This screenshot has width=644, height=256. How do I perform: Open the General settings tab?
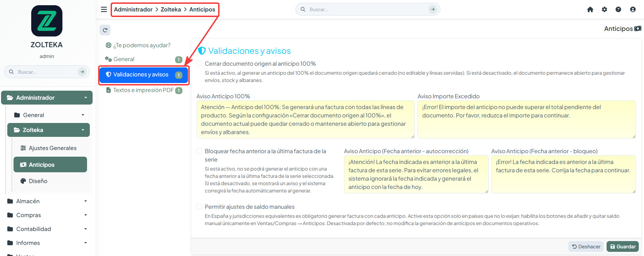tap(144, 59)
